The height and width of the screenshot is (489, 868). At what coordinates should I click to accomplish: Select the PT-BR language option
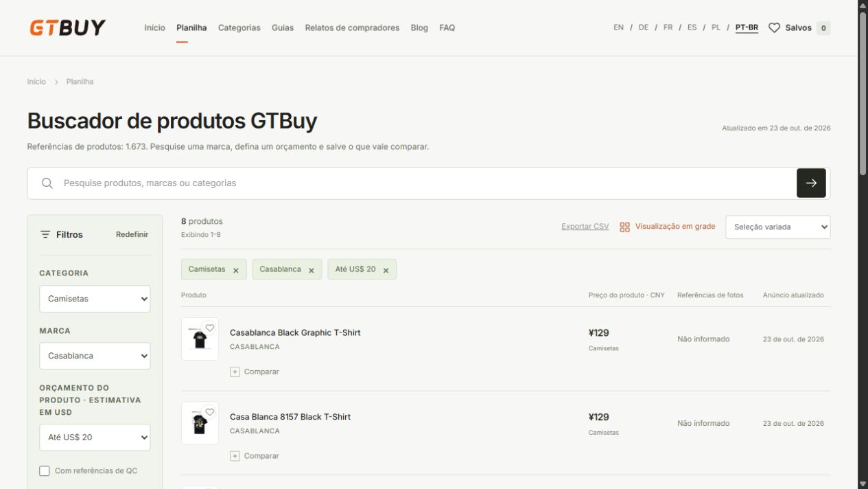click(x=747, y=27)
